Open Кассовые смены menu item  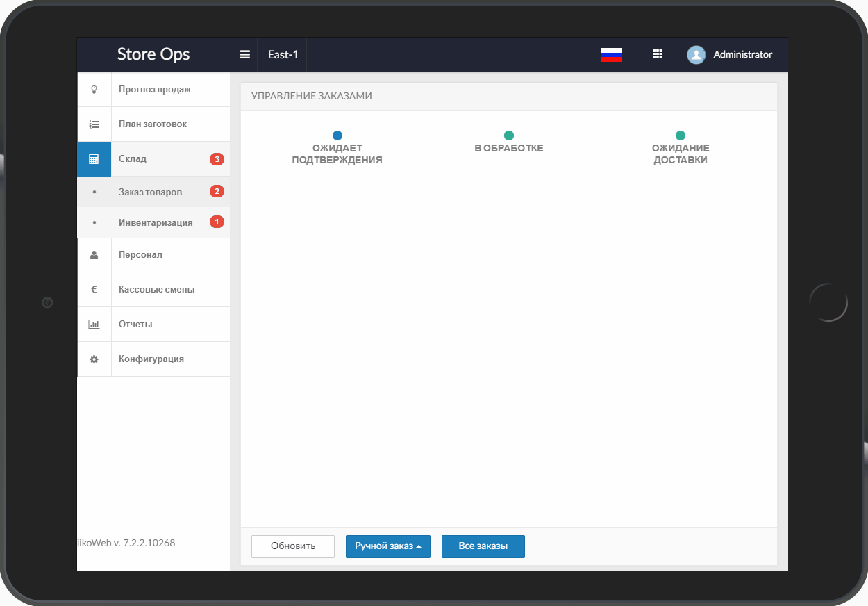(154, 290)
